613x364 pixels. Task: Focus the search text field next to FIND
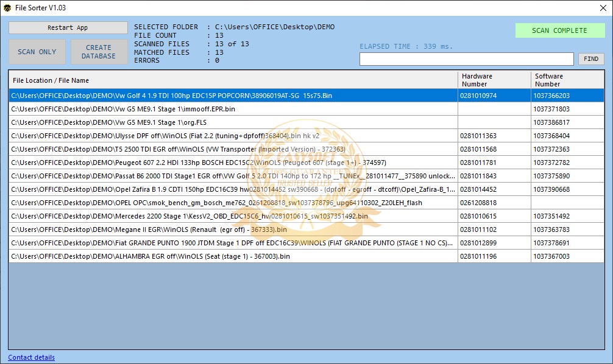point(466,59)
